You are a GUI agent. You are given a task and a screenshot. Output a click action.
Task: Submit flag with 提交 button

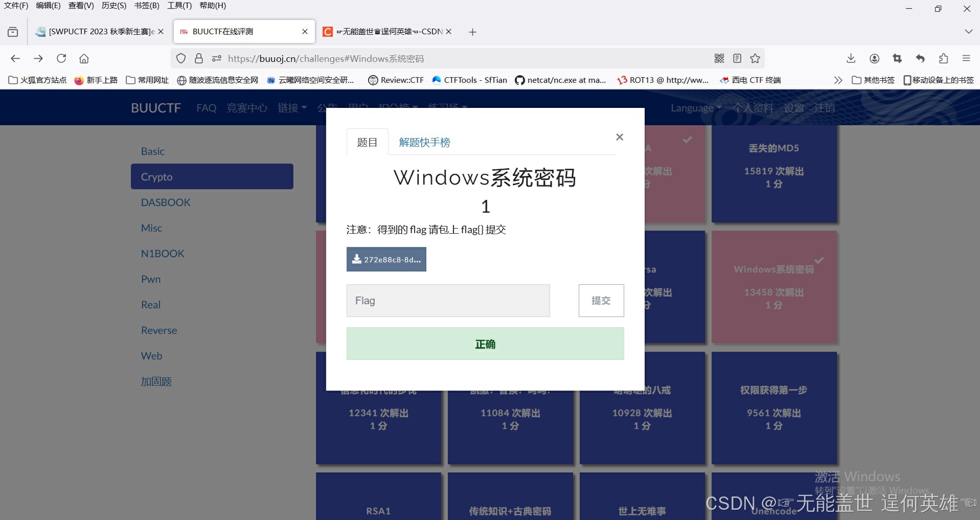coord(601,301)
